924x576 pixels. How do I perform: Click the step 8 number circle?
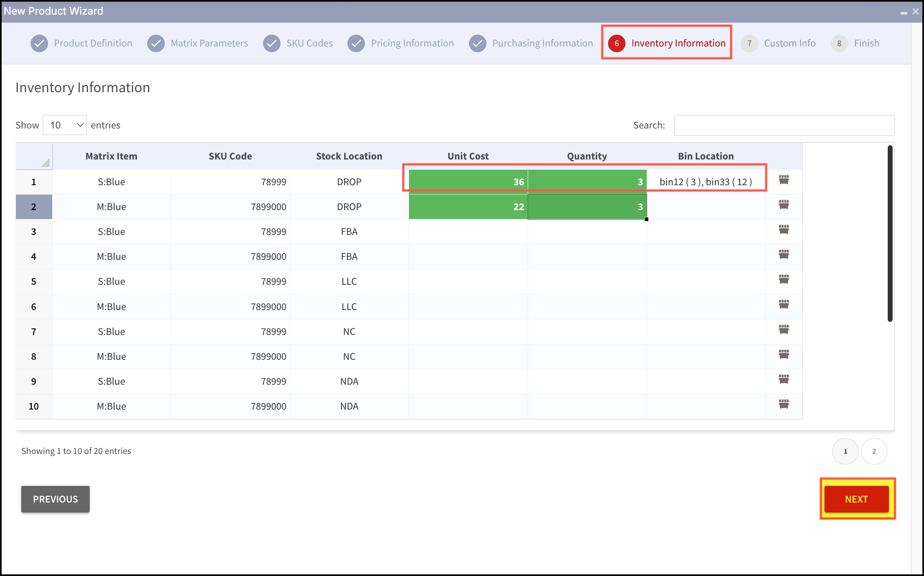[x=839, y=43]
